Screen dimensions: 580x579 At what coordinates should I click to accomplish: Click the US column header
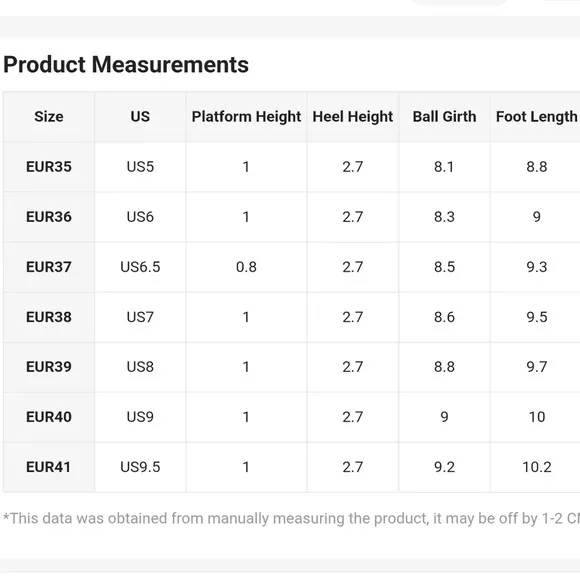click(x=140, y=117)
